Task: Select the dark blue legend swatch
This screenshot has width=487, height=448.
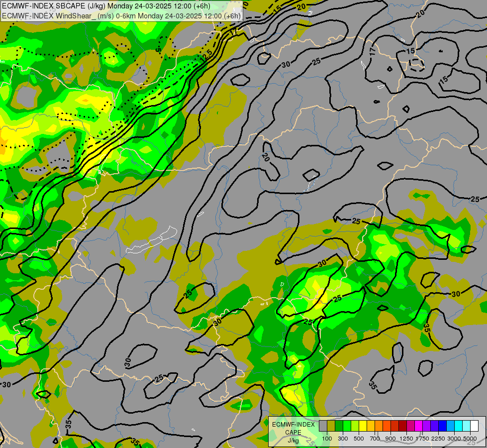Action: pos(443,426)
